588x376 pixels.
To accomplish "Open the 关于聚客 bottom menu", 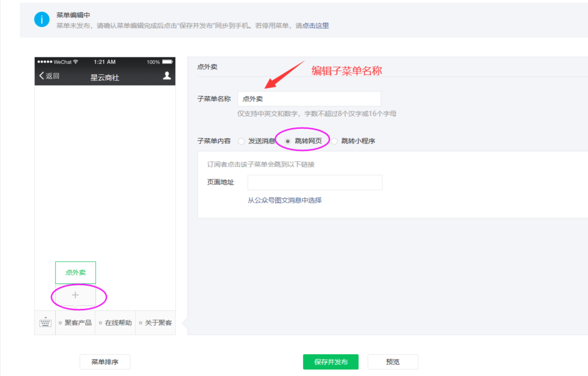I will (156, 323).
